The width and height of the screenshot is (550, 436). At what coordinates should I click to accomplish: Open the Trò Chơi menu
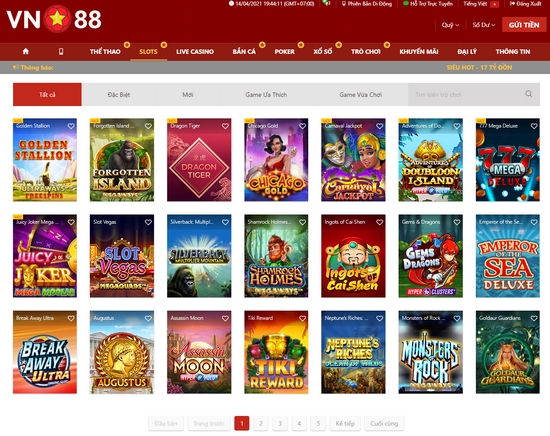366,52
